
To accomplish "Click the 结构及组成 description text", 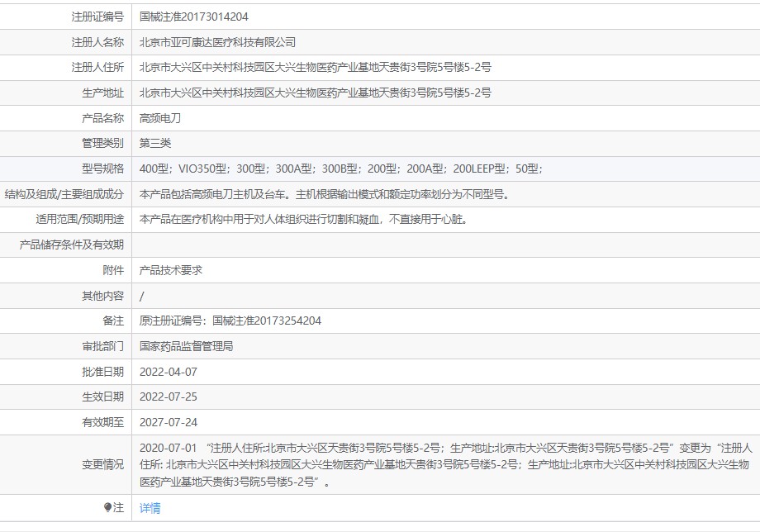I will [325, 194].
